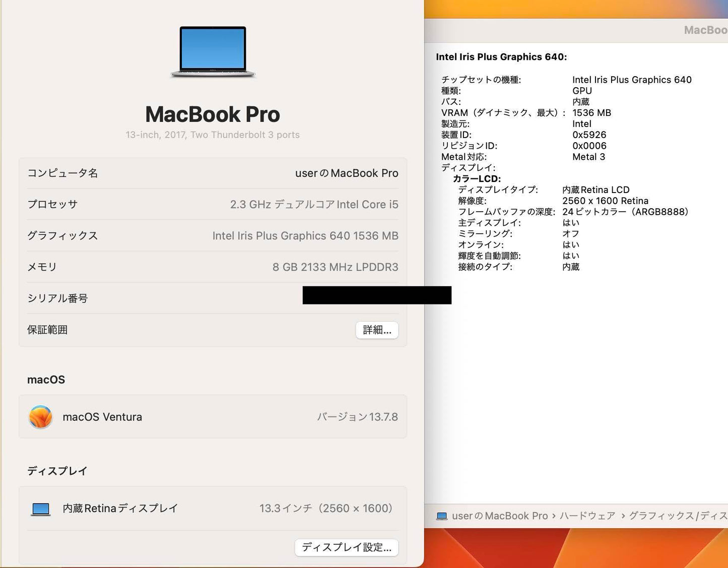Click the オンライン: label
The image size is (728, 568).
click(481, 245)
